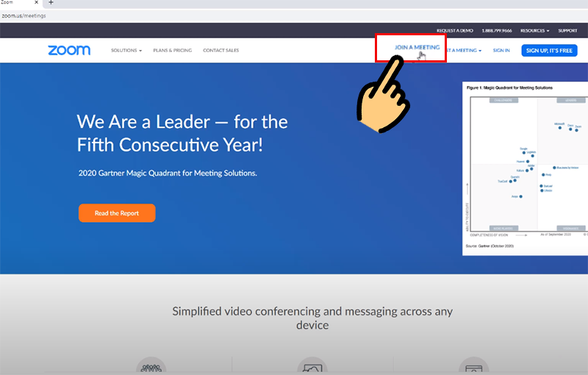
Task: Open the Resources dropdown in top bar
Action: click(x=534, y=31)
